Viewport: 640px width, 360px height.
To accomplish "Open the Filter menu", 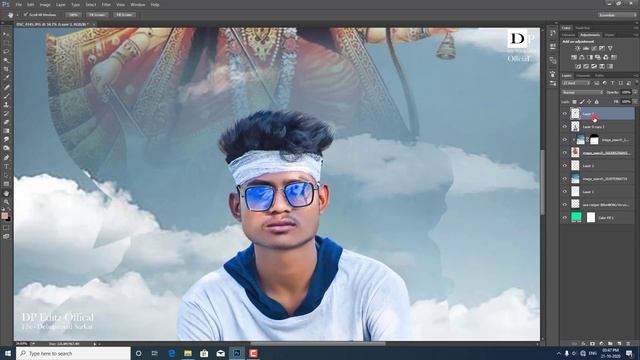I will (106, 5).
